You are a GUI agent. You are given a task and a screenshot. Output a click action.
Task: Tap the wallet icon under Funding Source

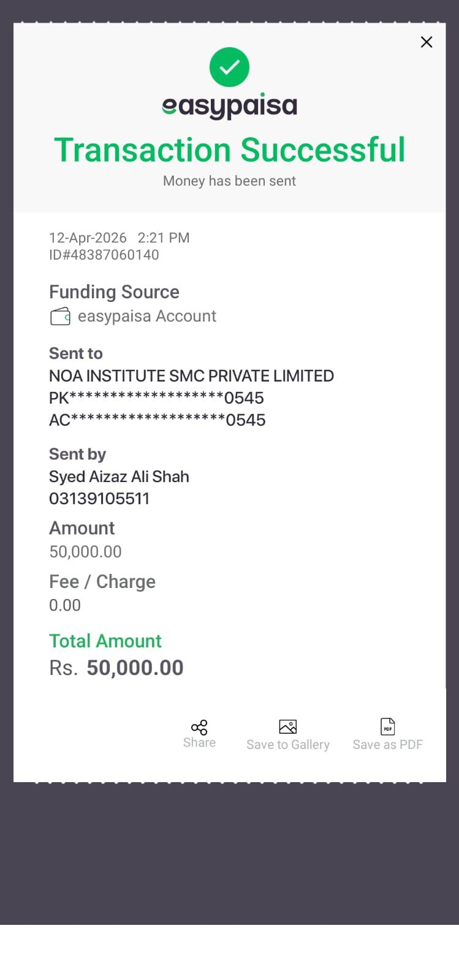coord(60,317)
